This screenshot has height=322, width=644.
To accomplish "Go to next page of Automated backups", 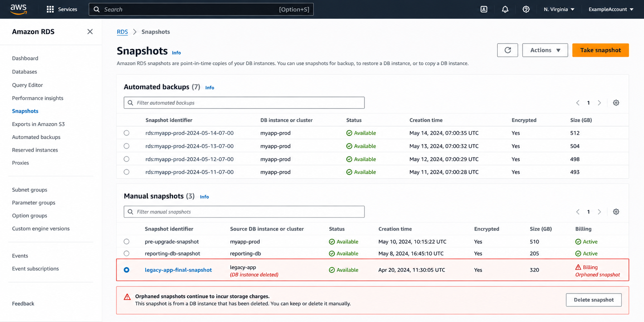I will (x=599, y=103).
